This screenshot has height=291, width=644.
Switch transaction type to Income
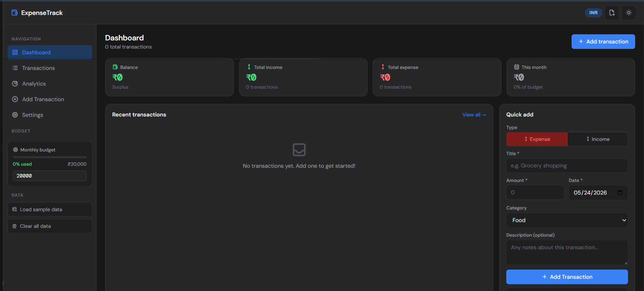click(x=597, y=139)
